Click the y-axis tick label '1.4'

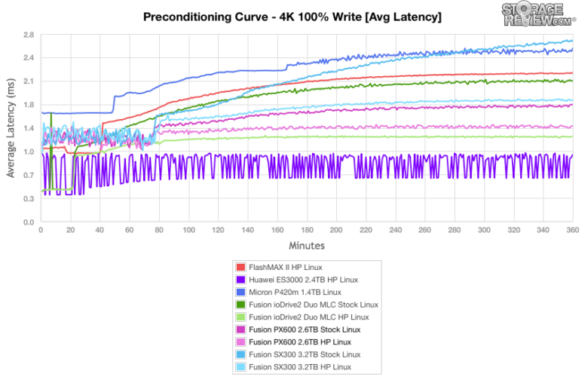click(29, 128)
